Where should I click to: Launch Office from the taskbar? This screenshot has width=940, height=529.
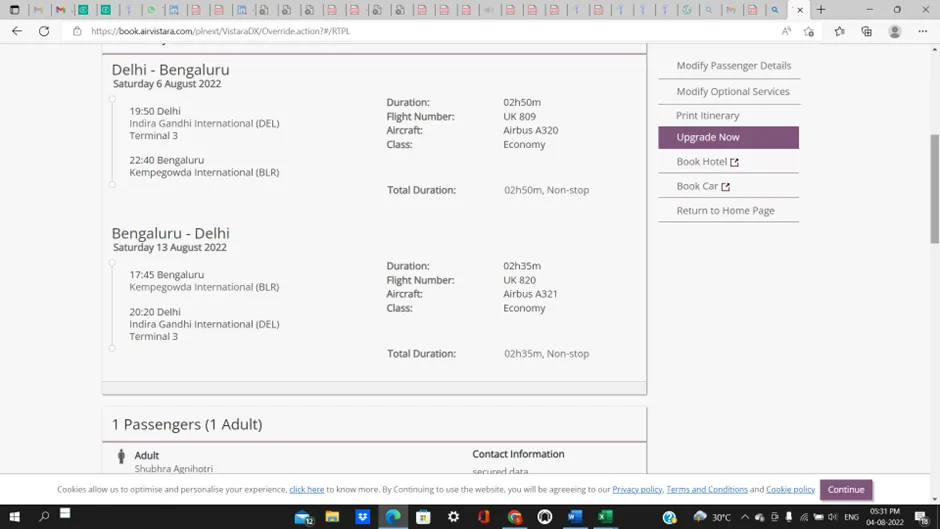coord(484,516)
